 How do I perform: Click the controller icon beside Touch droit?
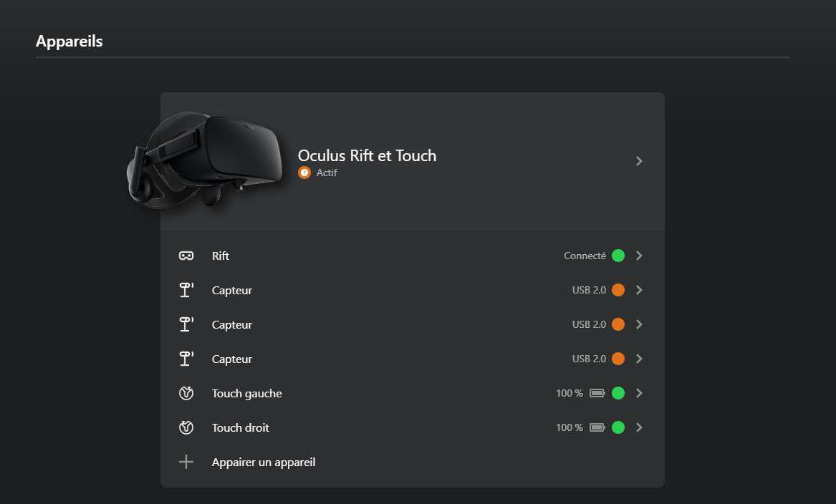186,427
